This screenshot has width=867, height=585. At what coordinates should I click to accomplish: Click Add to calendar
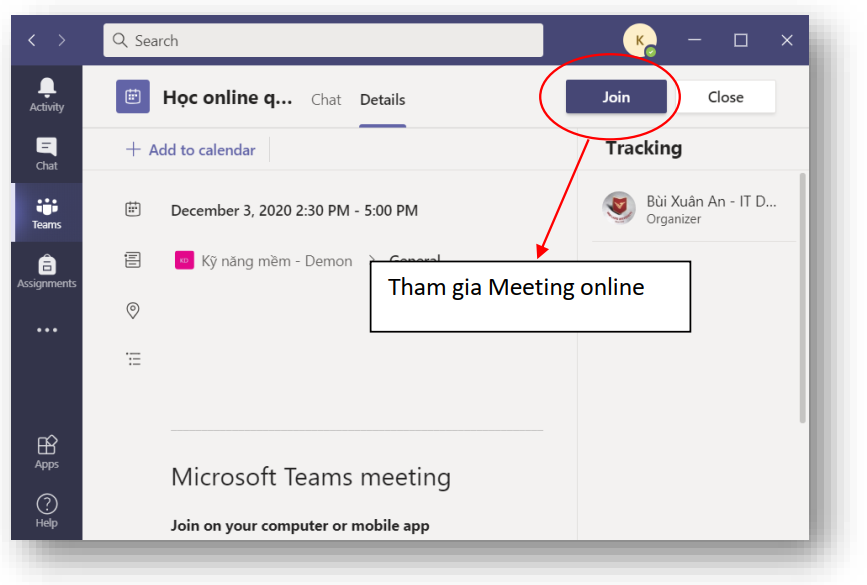pyautogui.click(x=190, y=150)
